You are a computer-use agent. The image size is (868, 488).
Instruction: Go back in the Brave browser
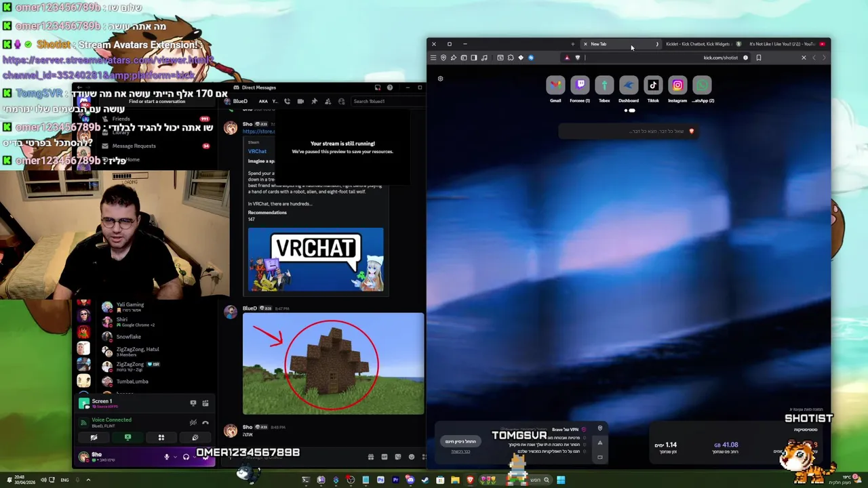point(824,58)
